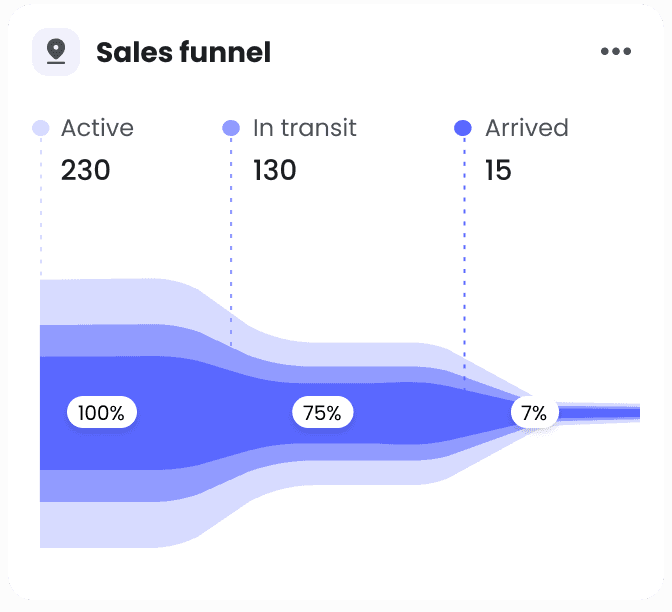Select the 75% percentage badge
This screenshot has height=612, width=672.
322,412
